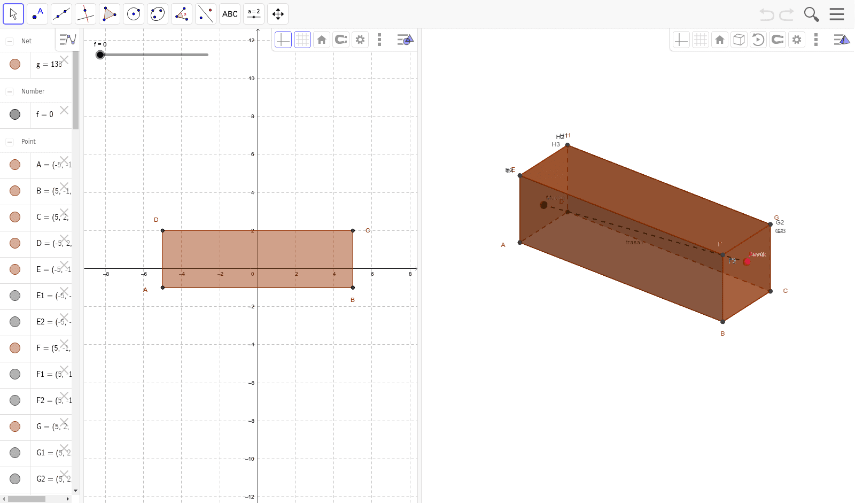Click point capturing magnet in 2D view
This screenshot has width=855, height=504.
pos(341,40)
